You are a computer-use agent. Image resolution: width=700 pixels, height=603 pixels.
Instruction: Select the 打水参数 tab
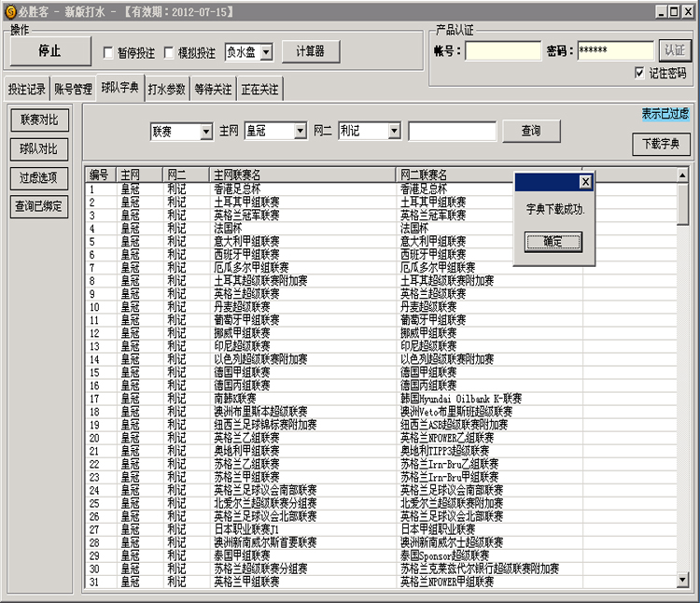tap(166, 90)
